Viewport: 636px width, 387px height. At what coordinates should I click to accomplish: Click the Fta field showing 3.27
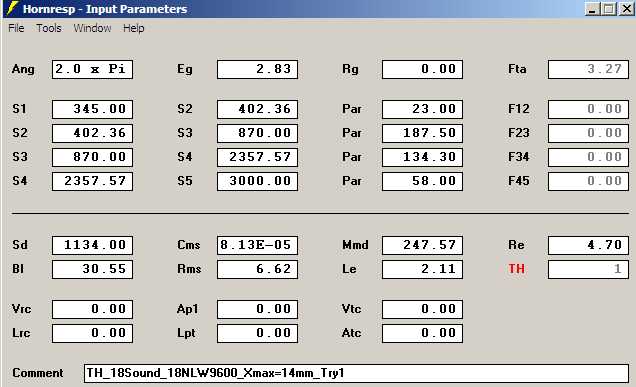pos(588,69)
